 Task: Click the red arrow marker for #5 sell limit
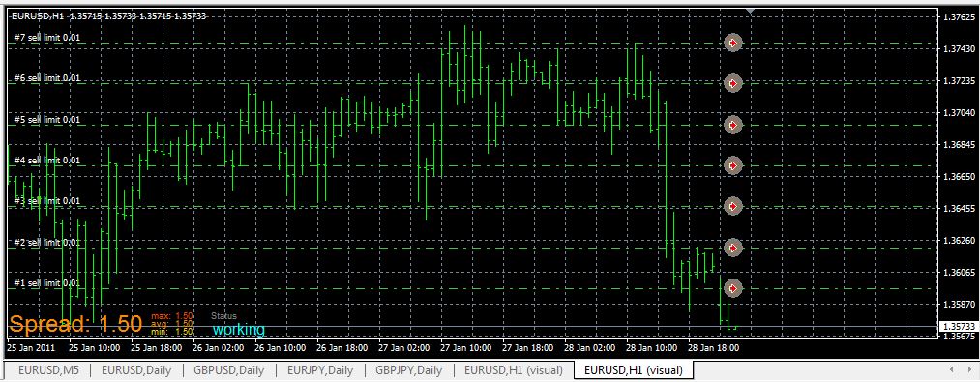[x=733, y=125]
